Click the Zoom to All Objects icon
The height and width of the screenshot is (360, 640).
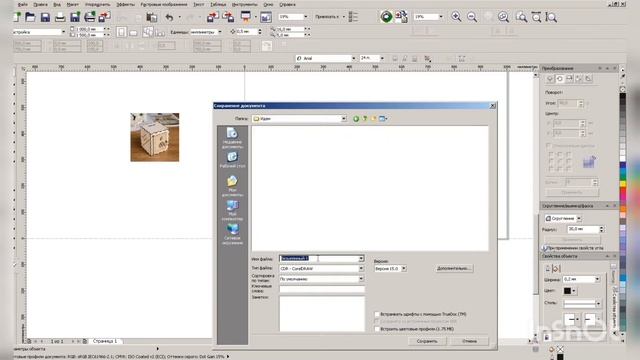click(x=503, y=17)
